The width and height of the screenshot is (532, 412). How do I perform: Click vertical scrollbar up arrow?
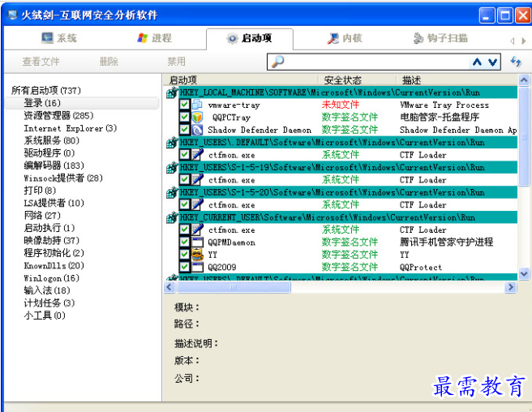pos(524,80)
